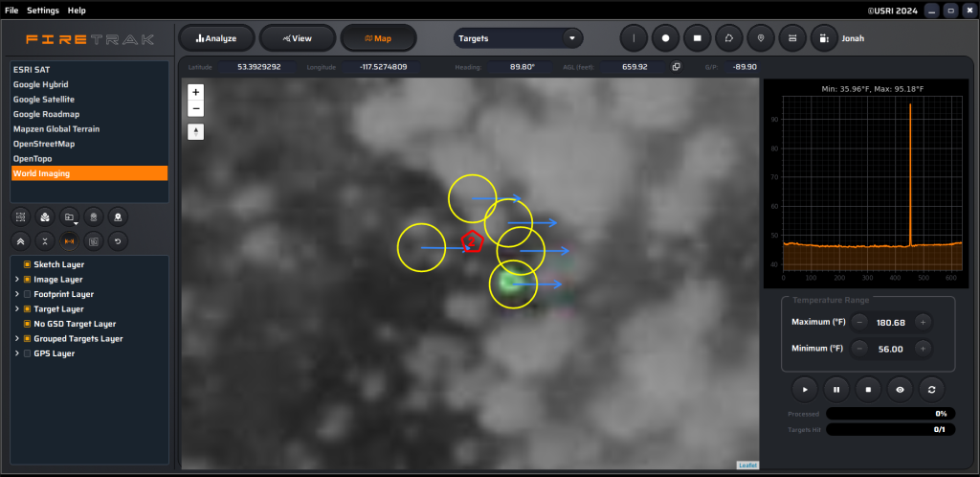Click the location pin marker tool
Viewport: 980px width, 477px height.
[x=761, y=38]
